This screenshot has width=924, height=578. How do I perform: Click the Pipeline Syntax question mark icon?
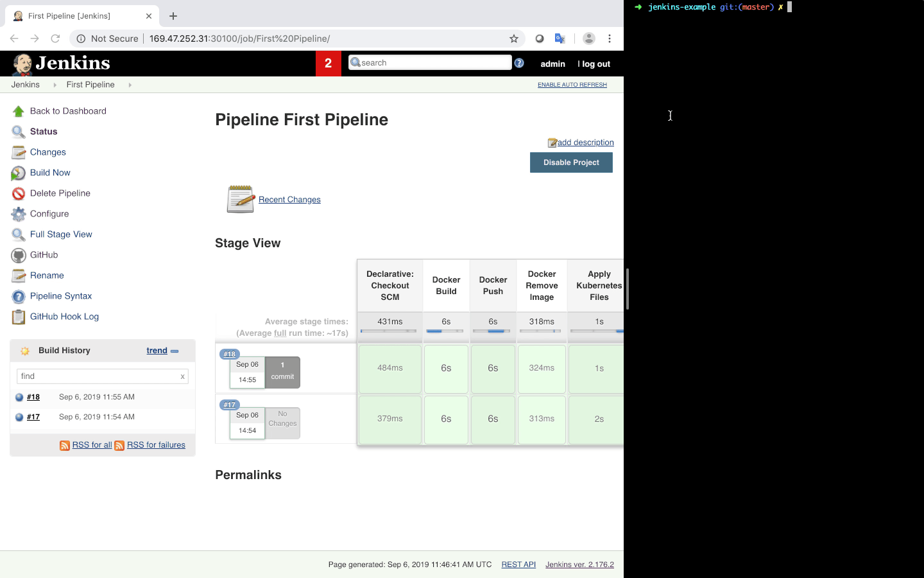[x=19, y=296]
